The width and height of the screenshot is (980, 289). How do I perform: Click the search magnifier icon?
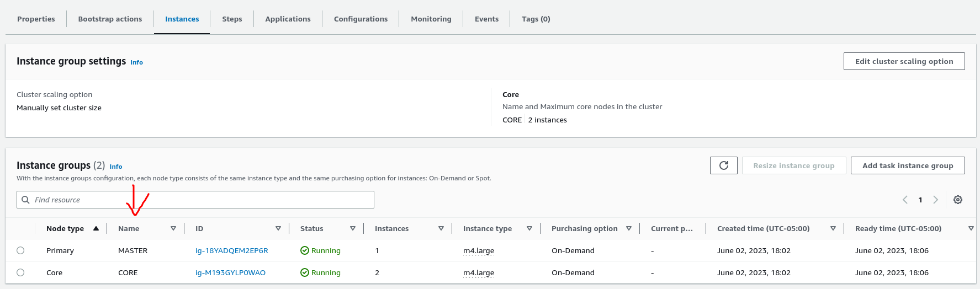point(25,200)
